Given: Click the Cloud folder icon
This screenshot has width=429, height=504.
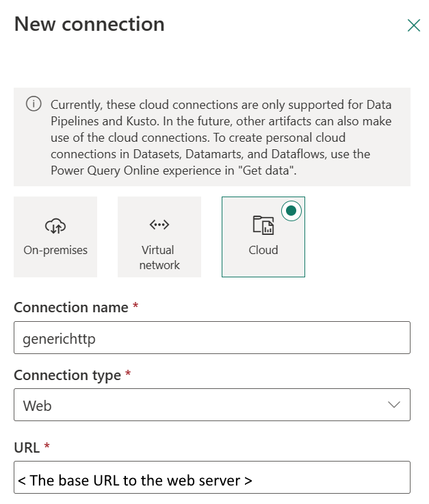Looking at the screenshot, I should coord(263,225).
